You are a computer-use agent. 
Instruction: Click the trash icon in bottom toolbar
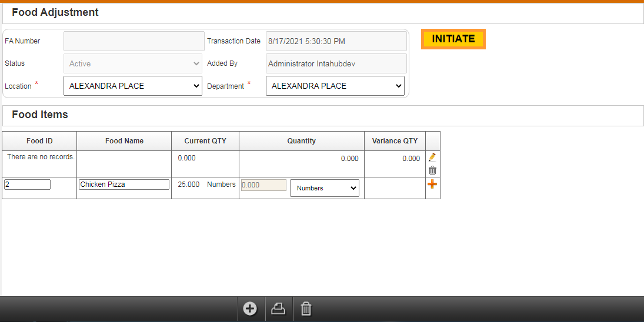click(306, 309)
